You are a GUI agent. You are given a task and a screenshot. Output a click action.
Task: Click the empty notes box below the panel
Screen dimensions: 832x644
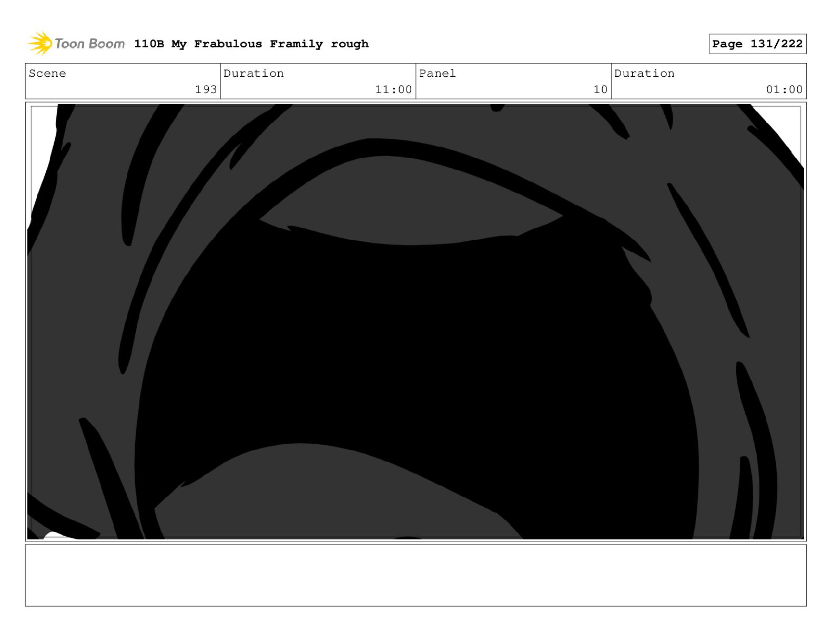pyautogui.click(x=415, y=575)
